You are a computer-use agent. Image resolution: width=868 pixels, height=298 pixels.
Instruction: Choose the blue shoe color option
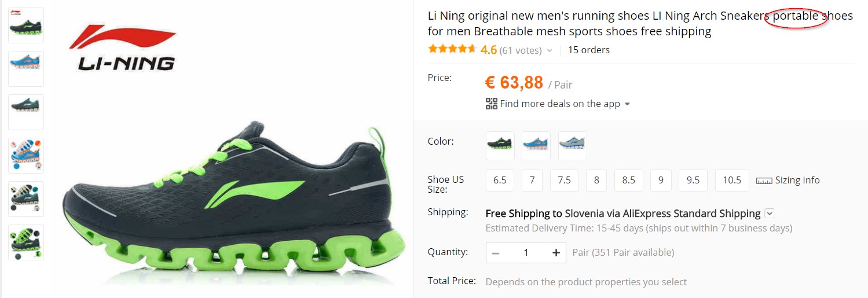[536, 145]
